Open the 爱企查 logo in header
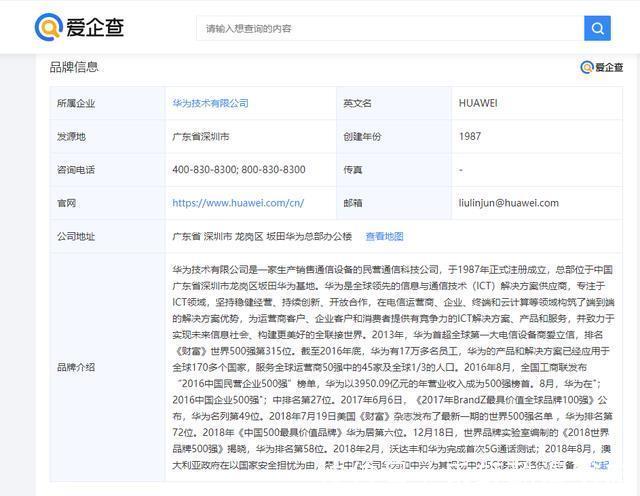 pos(79,27)
